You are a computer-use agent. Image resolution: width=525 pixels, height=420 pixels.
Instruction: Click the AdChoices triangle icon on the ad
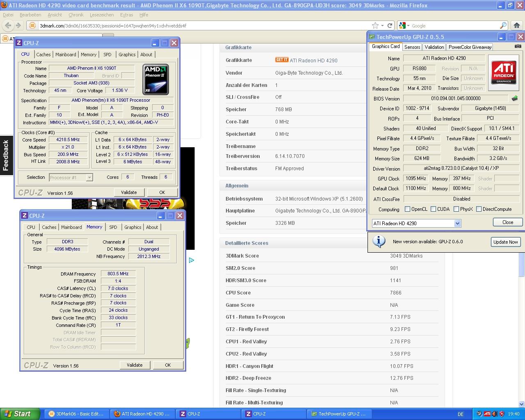click(191, 260)
